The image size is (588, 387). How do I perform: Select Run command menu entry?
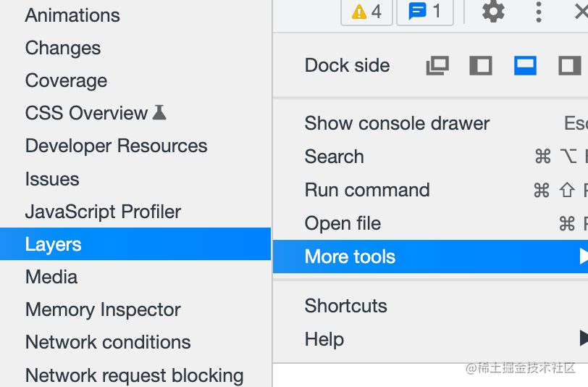[x=367, y=190]
